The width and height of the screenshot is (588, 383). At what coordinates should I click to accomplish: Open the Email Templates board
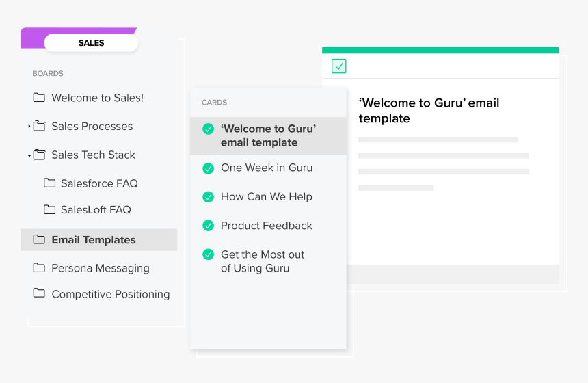[x=94, y=239]
